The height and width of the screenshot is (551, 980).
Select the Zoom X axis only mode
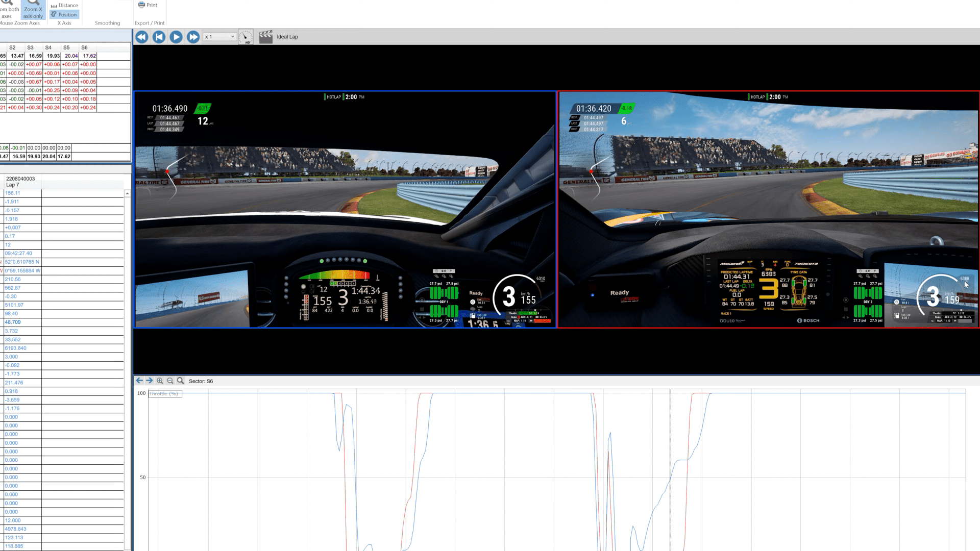[33, 10]
